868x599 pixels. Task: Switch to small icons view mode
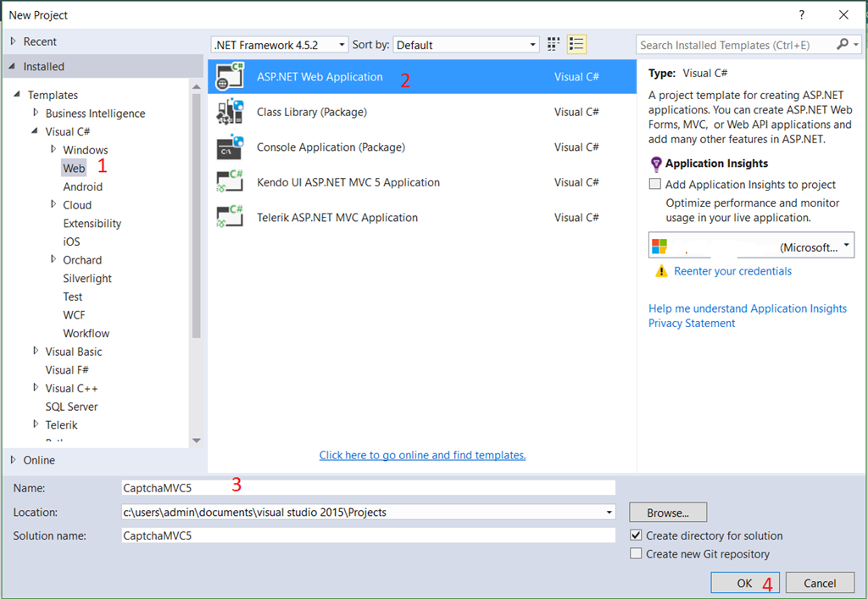(x=553, y=44)
